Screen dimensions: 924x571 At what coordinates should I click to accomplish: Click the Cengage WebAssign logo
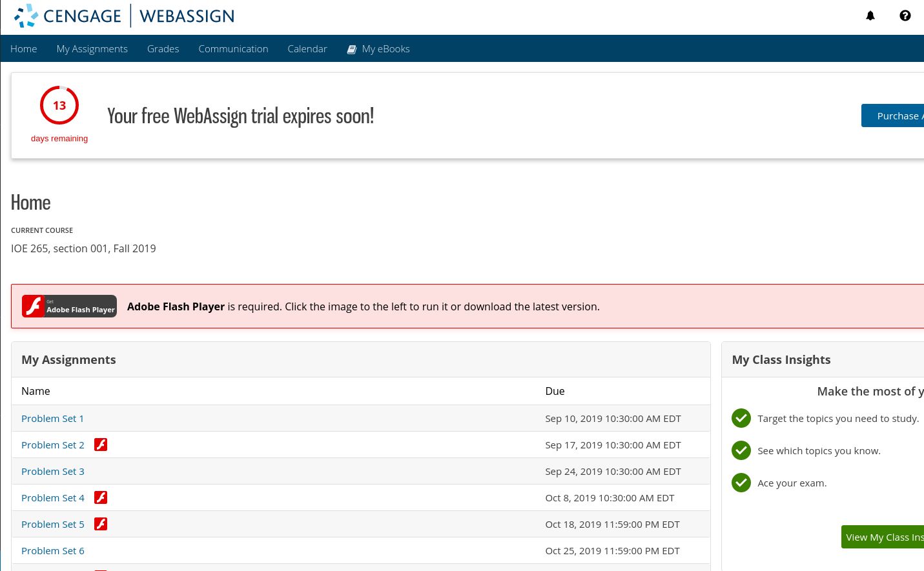pyautogui.click(x=124, y=15)
